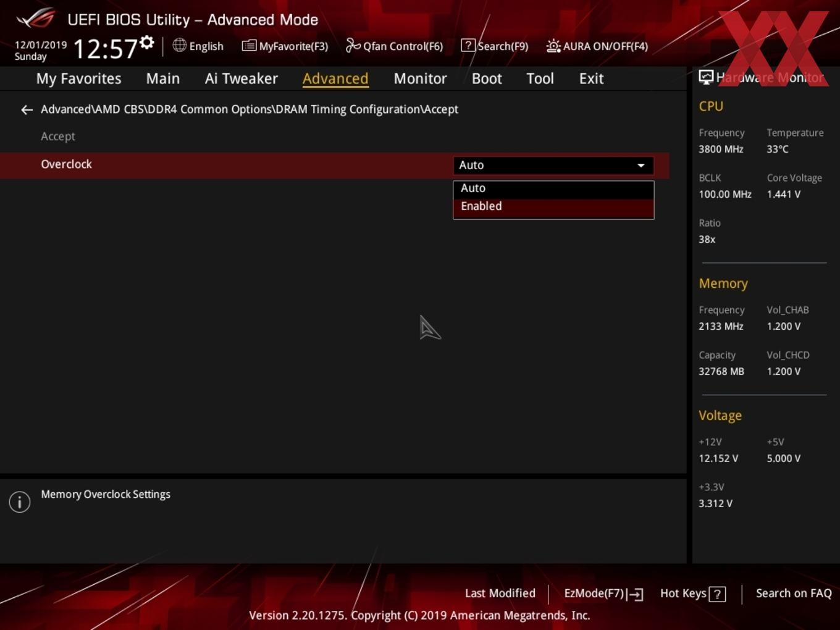Select the Advanced tab
Screen dimensions: 840x630
(x=335, y=78)
